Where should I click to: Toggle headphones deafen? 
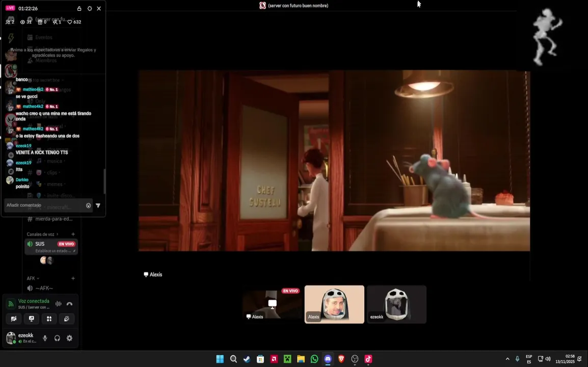(58, 338)
